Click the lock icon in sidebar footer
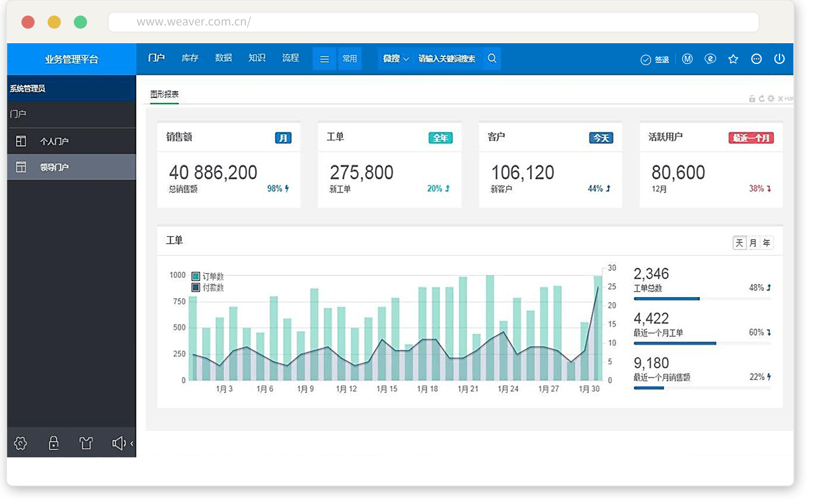 coord(54,443)
